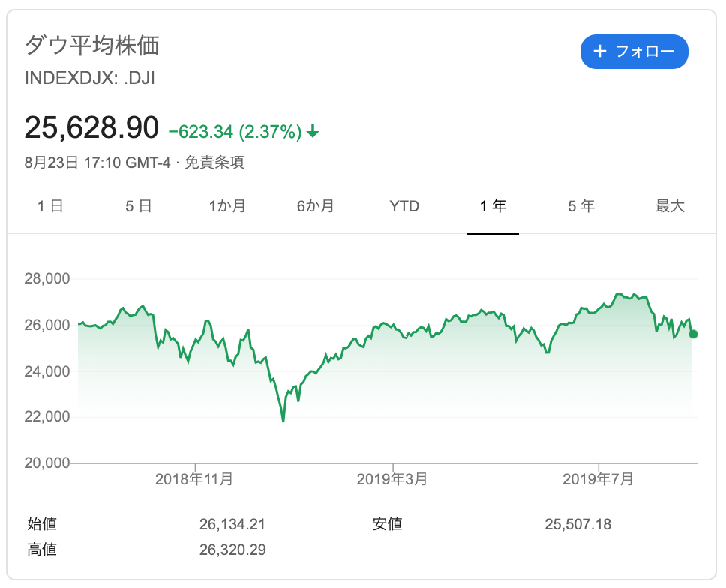The image size is (726, 588).
Task: Click the 26,000 axis label
Action: tap(46, 325)
